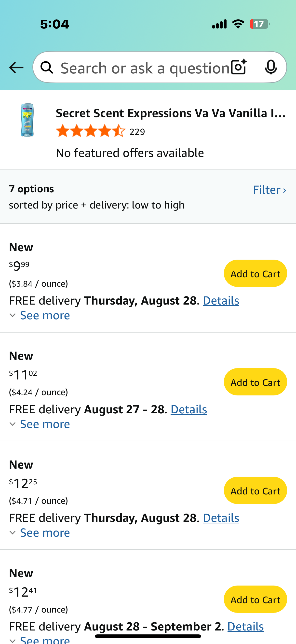296x644 pixels.
Task: Tap the back arrow icon
Action: point(16,68)
